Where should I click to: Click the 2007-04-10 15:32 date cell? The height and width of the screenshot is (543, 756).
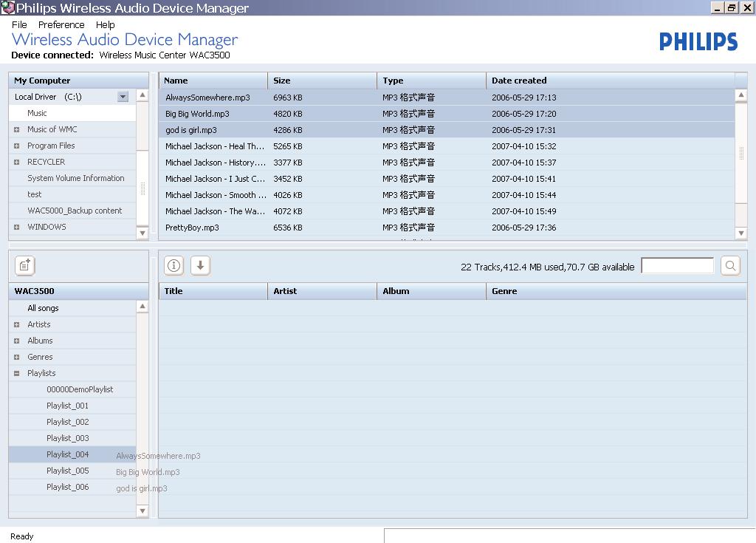524,146
